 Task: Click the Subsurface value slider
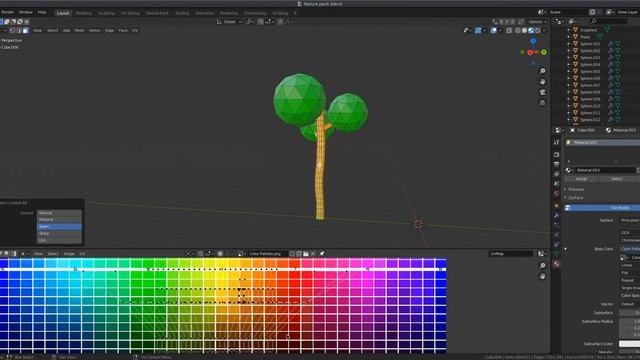click(x=629, y=313)
